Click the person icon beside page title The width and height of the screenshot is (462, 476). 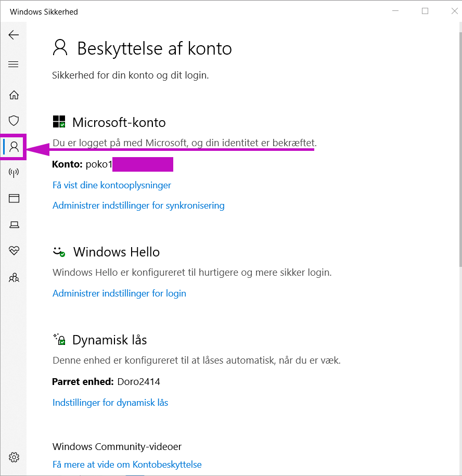(x=60, y=47)
